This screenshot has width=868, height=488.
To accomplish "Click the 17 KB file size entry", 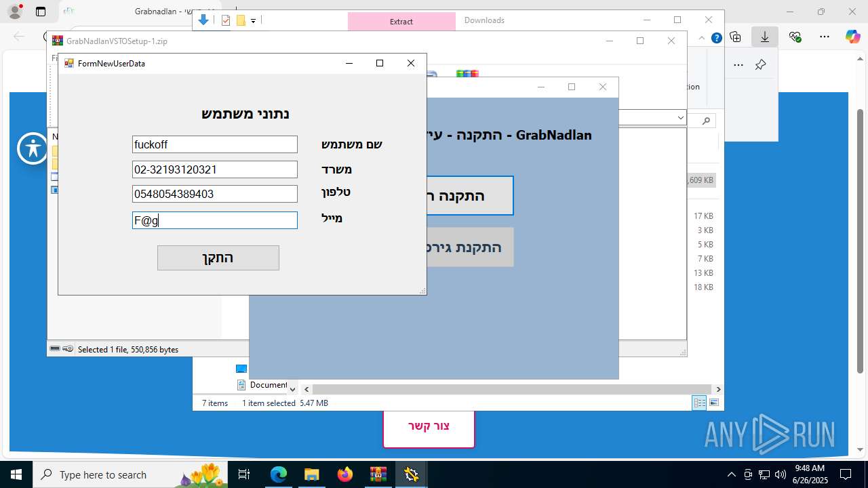I will click(703, 216).
